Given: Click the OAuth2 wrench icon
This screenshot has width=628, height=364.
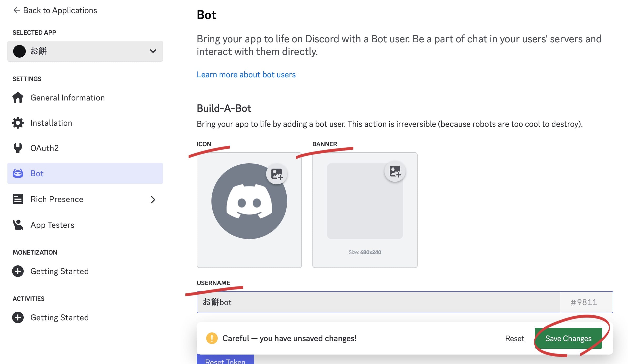Looking at the screenshot, I should (x=18, y=148).
